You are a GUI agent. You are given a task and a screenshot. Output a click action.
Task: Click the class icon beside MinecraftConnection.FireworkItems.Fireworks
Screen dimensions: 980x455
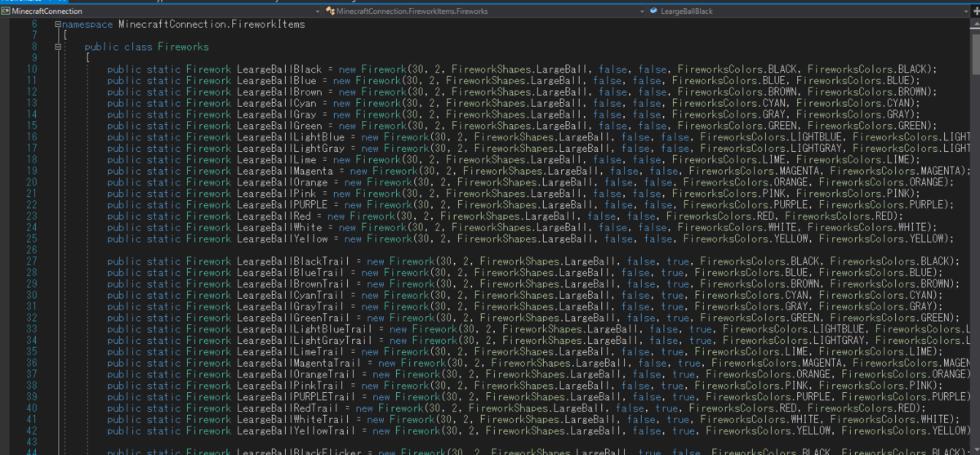(x=330, y=11)
